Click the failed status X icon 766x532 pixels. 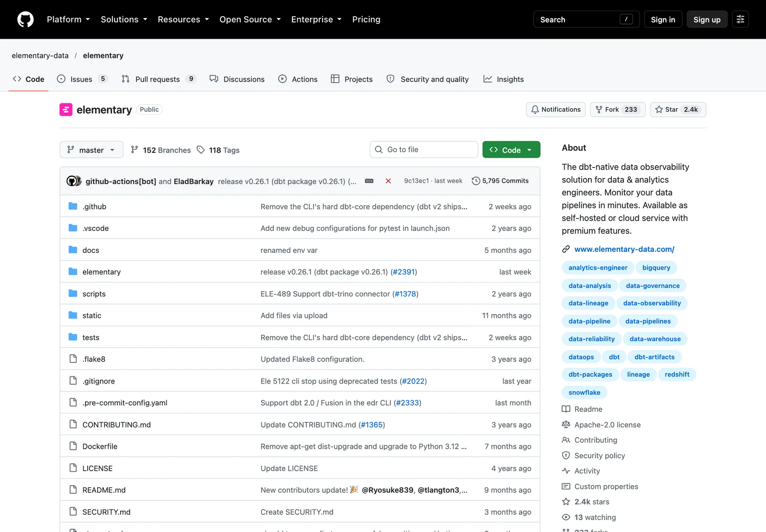(388, 181)
